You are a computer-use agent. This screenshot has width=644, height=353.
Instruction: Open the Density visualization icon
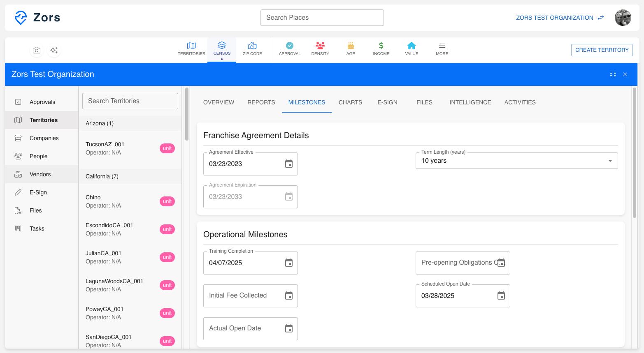[x=320, y=48]
